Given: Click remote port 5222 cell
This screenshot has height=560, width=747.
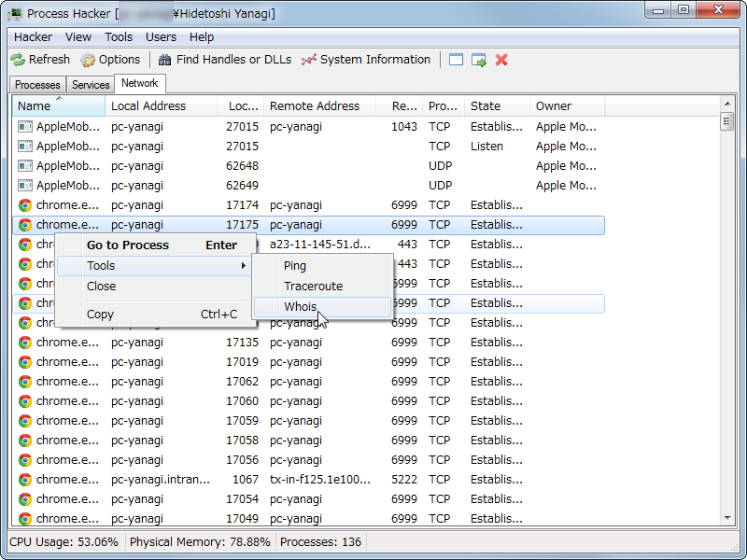Looking at the screenshot, I should click(404, 480).
